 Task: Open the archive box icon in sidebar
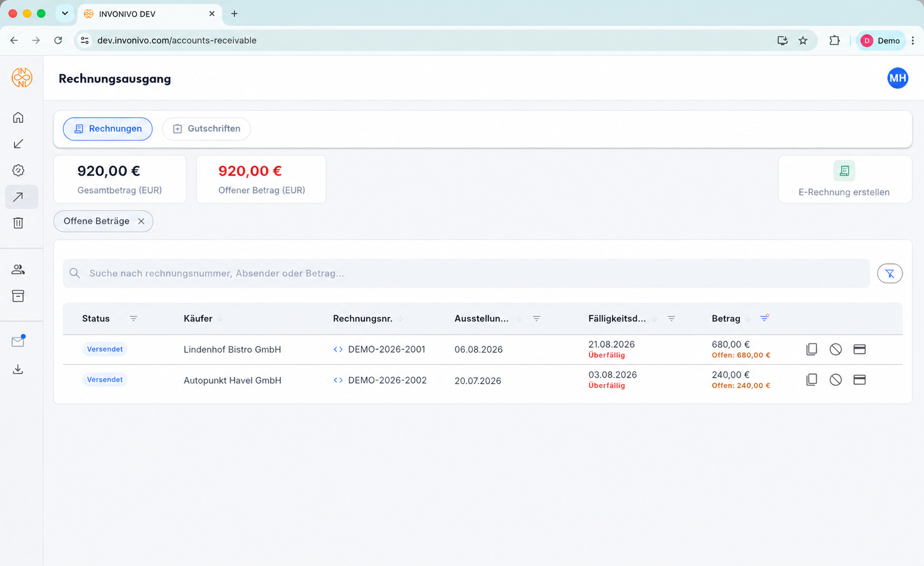18,296
